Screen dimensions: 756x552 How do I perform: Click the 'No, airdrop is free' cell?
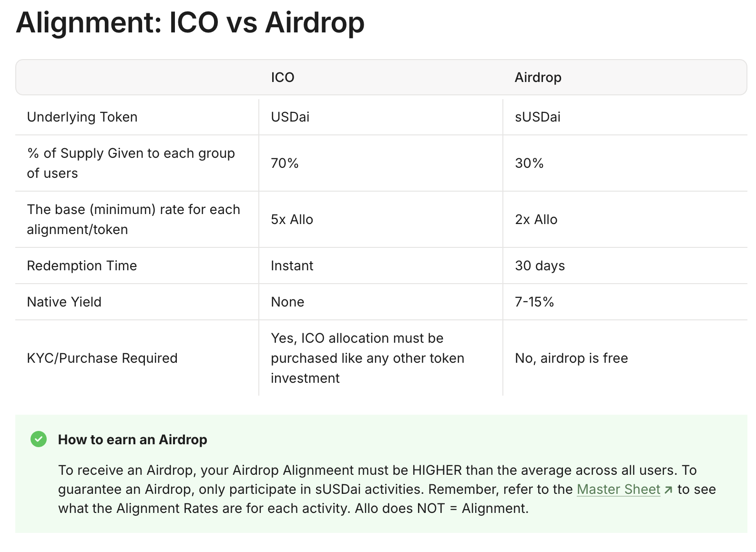click(x=571, y=358)
